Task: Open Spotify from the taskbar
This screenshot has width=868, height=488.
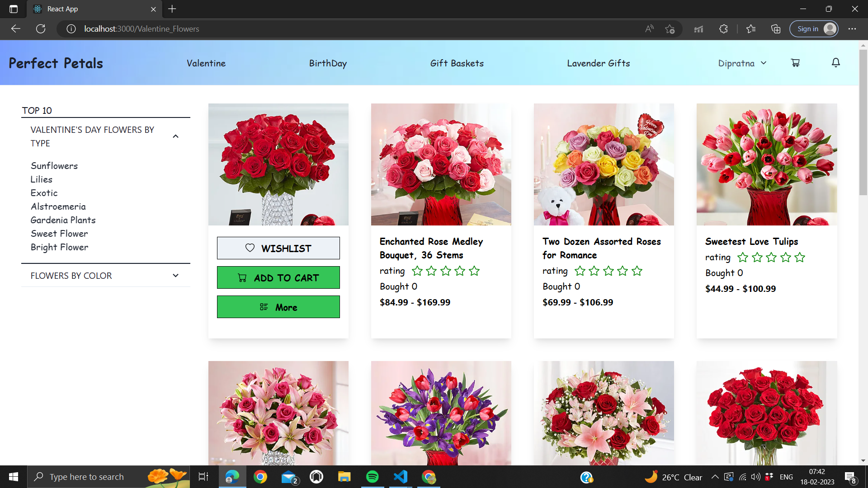Action: [372, 477]
